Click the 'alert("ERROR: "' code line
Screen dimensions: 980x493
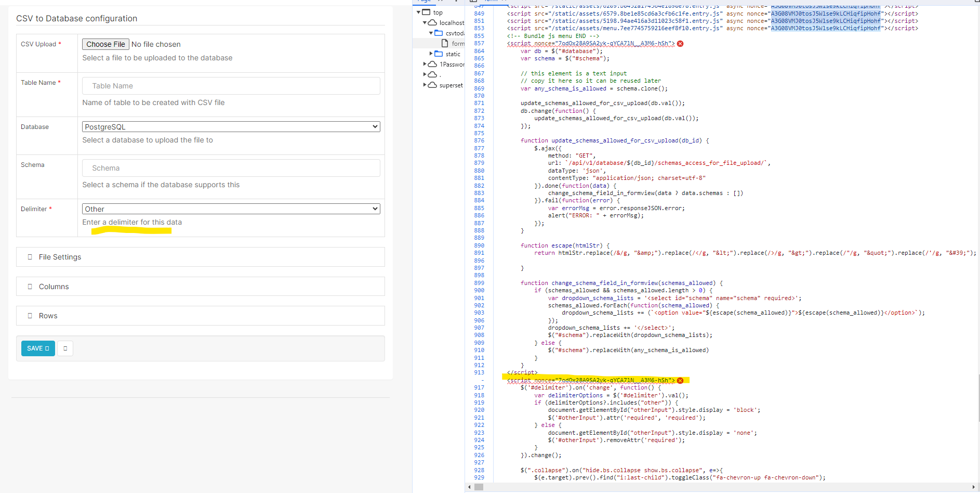[x=596, y=216]
